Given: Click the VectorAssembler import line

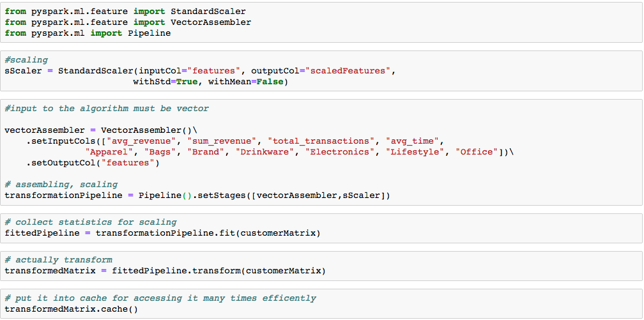Looking at the screenshot, I should (128, 22).
